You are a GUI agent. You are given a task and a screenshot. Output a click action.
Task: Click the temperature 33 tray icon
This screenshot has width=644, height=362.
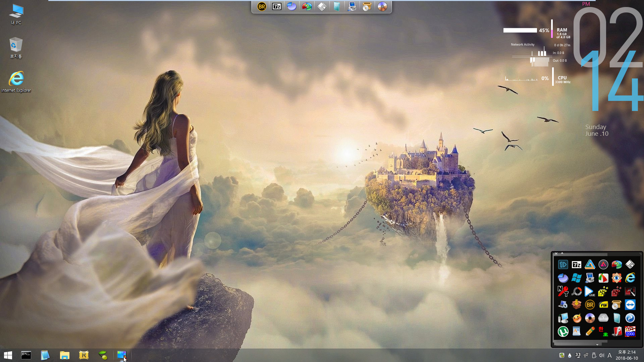pos(578,355)
